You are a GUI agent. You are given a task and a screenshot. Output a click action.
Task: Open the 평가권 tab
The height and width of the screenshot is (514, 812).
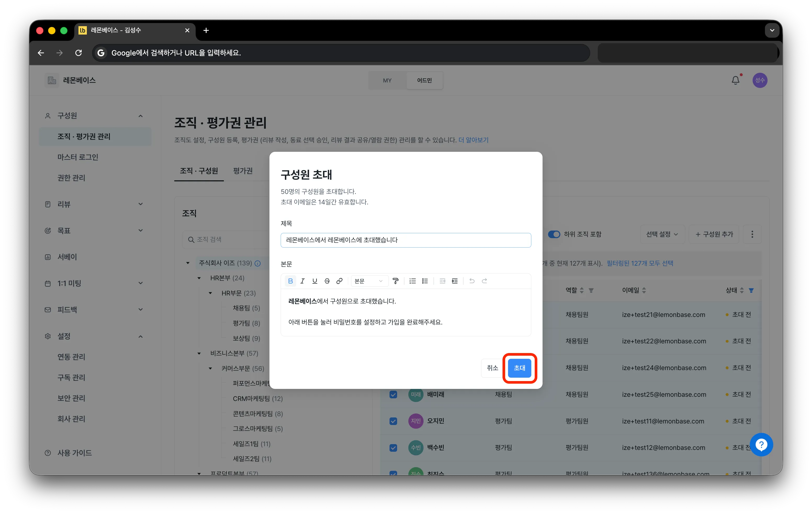[x=243, y=171]
